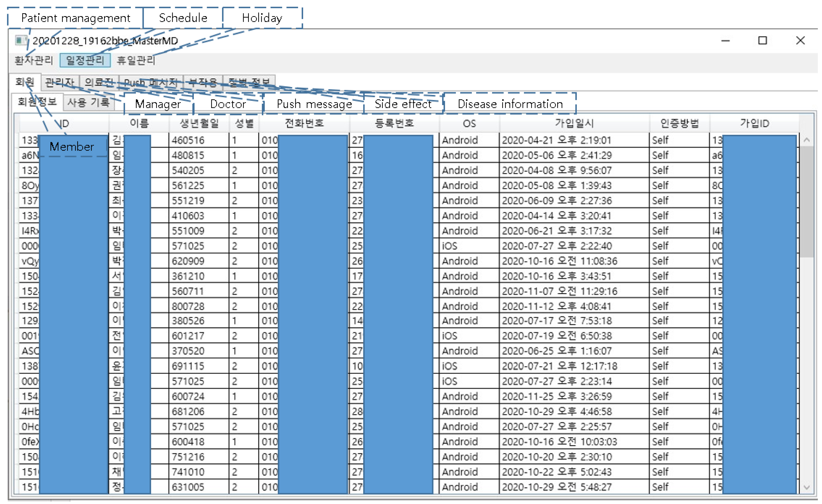Click the vertical scrollbar thumb
Image resolution: width=822 pixels, height=504 pixels.
[807, 202]
